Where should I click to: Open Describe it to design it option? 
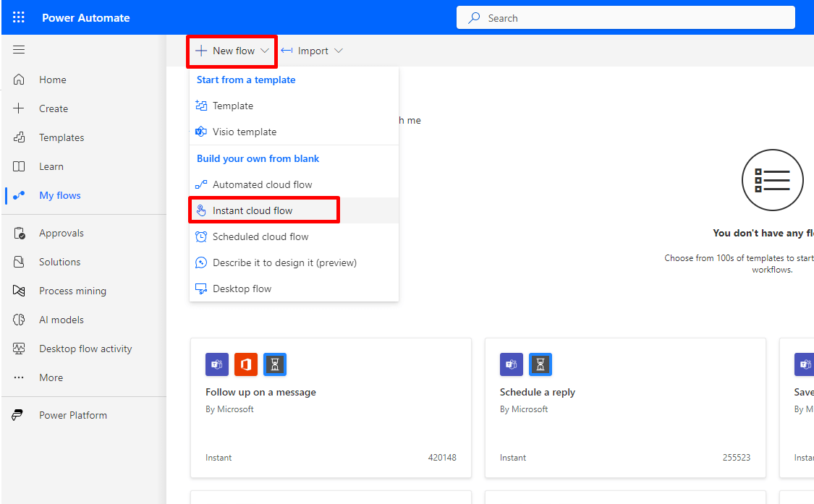coord(284,262)
